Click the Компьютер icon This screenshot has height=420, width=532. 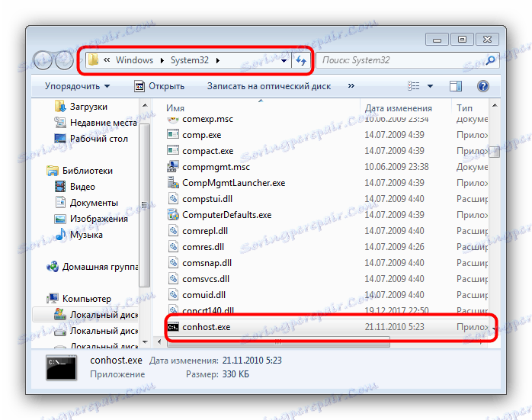click(53, 299)
